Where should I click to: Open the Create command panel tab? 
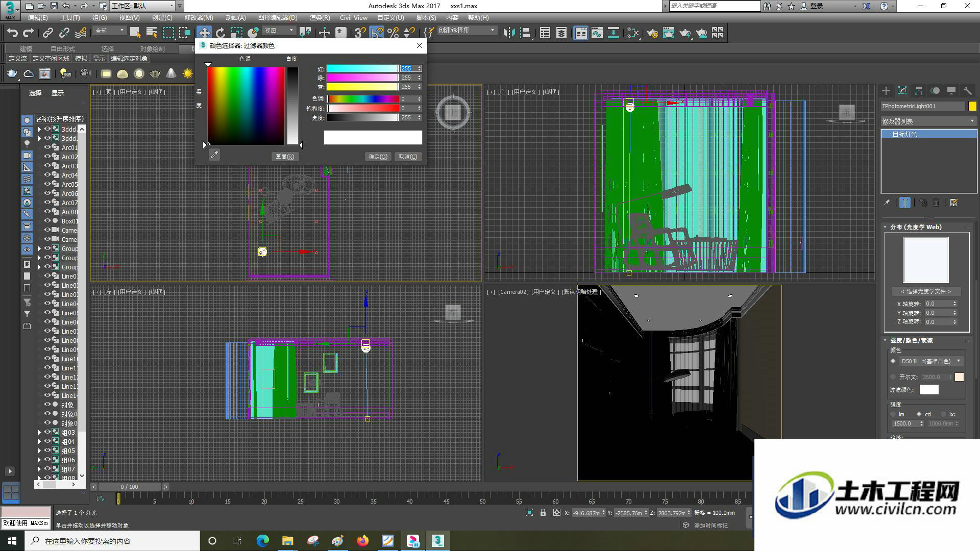tap(886, 91)
